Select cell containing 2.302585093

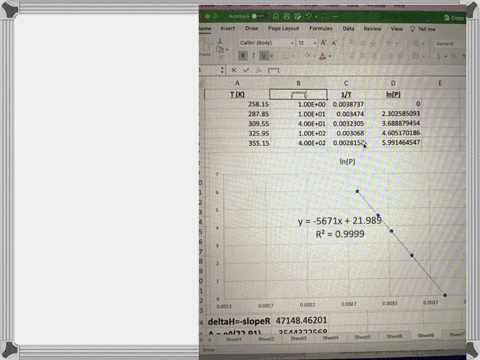click(393, 114)
